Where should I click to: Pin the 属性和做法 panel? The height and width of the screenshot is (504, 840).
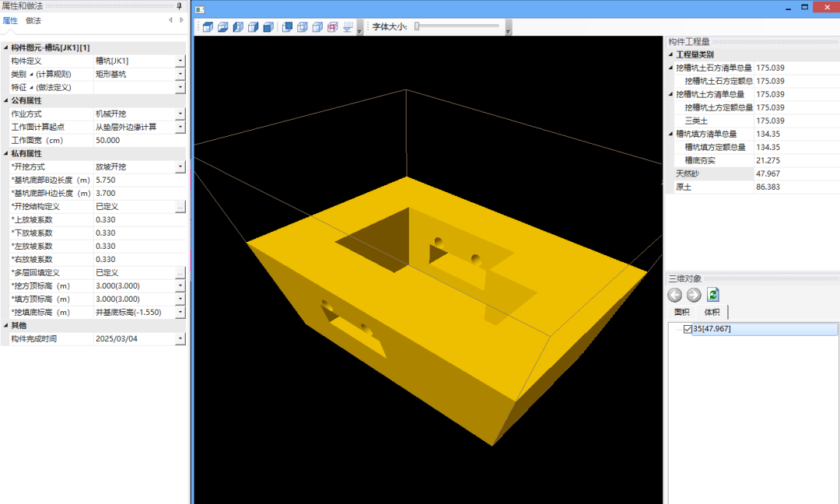click(180, 6)
